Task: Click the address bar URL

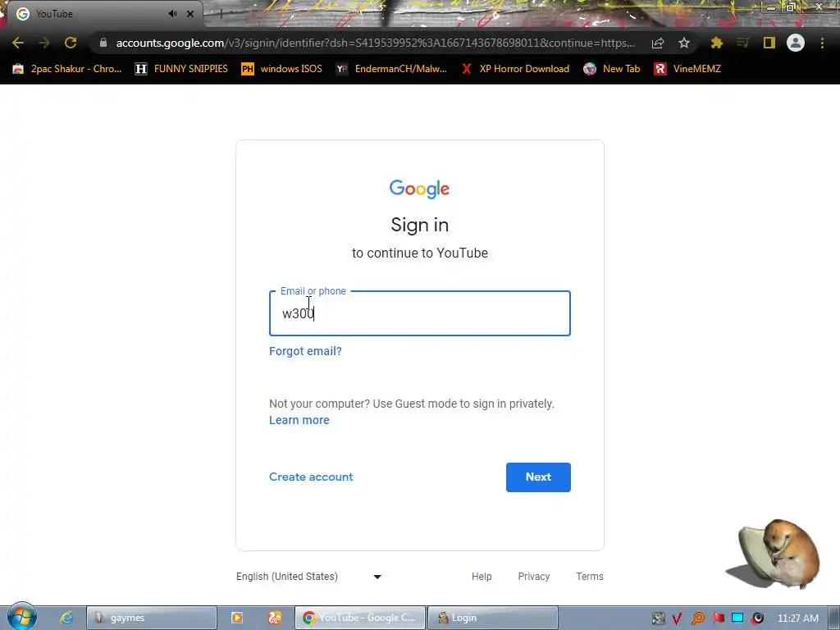Action: (x=375, y=43)
